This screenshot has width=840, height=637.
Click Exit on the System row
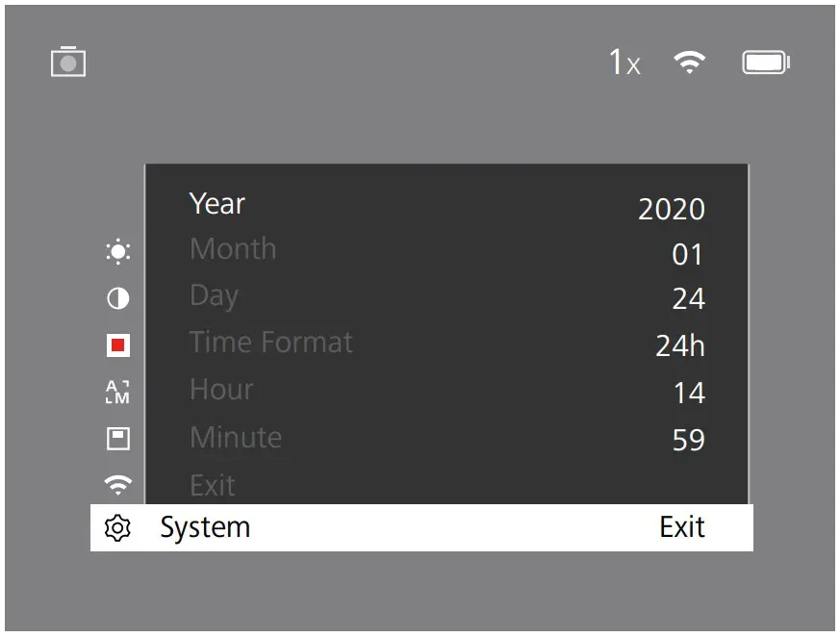point(683,527)
